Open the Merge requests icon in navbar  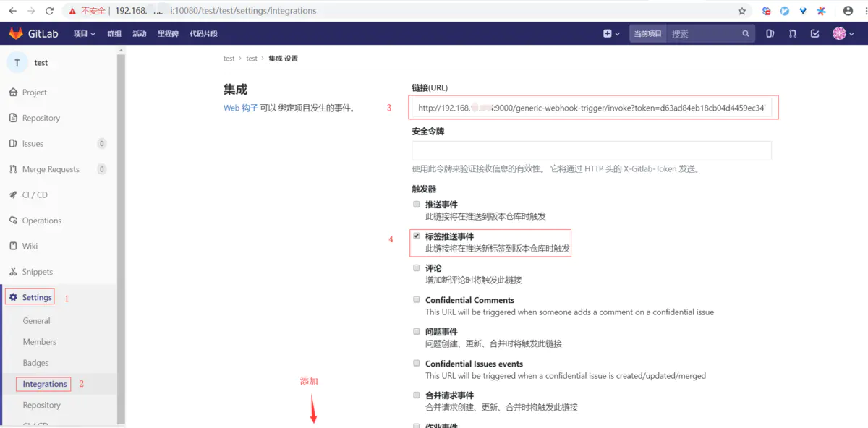[793, 33]
